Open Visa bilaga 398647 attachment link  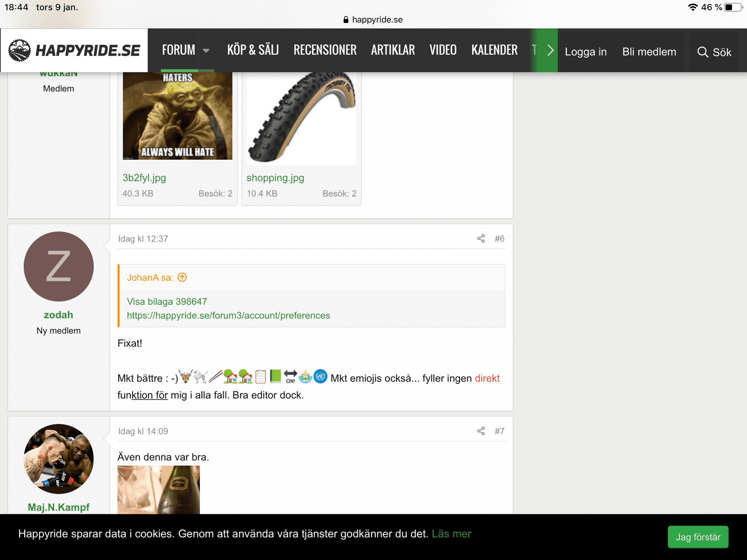point(167,301)
